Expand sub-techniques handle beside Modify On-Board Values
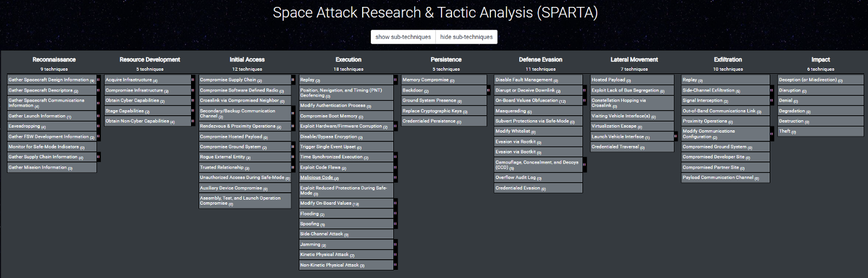Screen dimensions: 868x278 coord(395,203)
